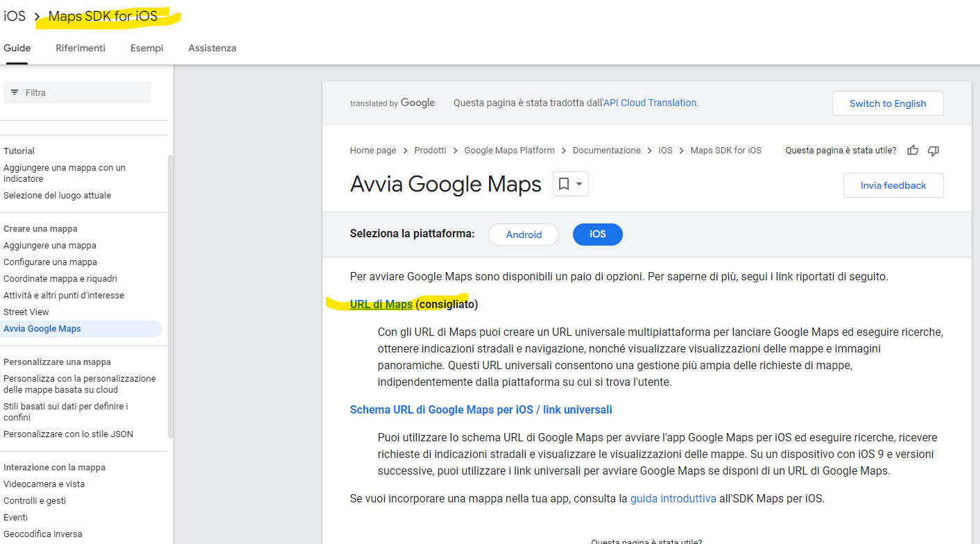Open the Documentazione breadcrumb link
The width and height of the screenshot is (980, 544).
(607, 151)
